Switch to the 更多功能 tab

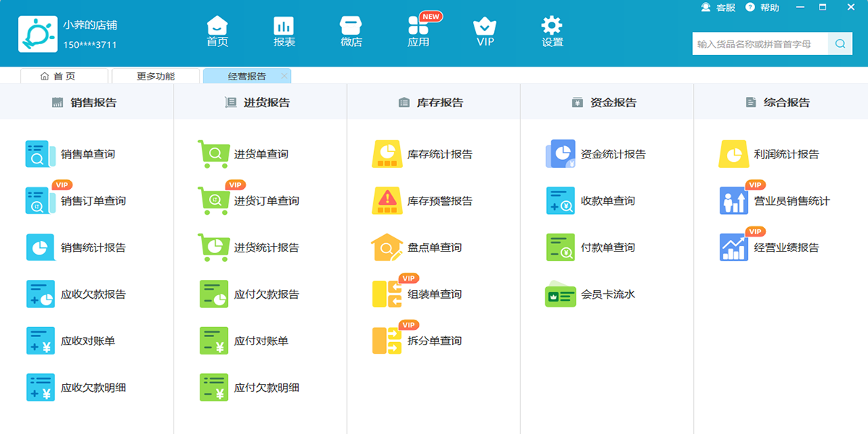[156, 76]
